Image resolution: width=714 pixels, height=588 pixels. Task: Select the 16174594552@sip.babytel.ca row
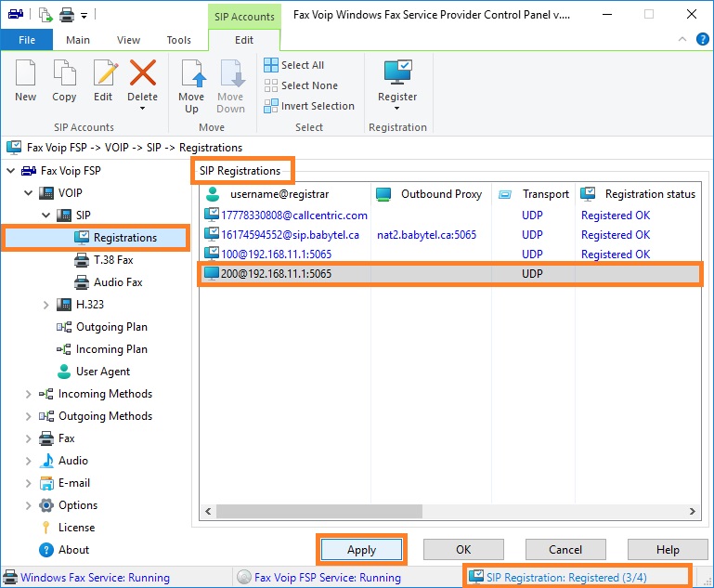pyautogui.click(x=449, y=235)
